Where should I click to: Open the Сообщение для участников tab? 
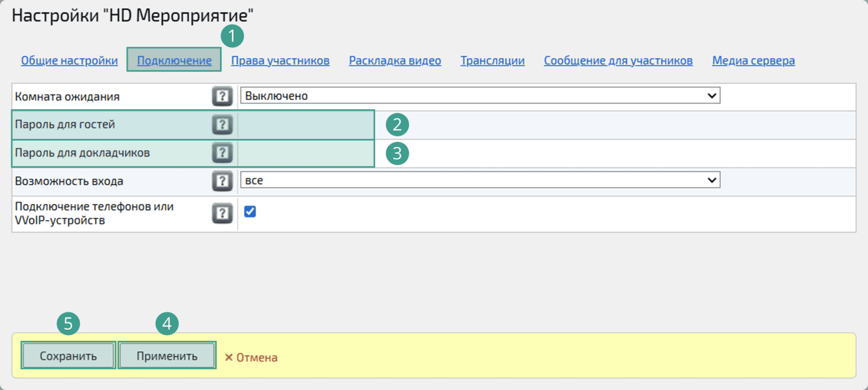tap(618, 60)
